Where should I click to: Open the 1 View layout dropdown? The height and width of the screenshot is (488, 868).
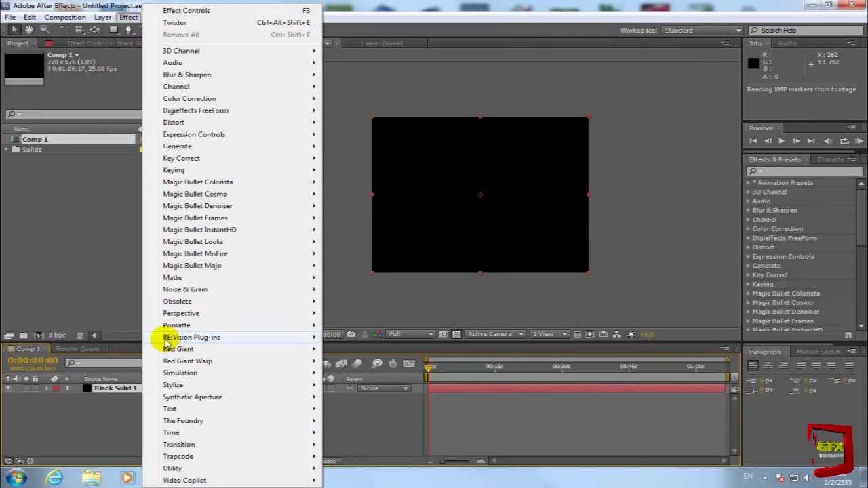coord(548,334)
